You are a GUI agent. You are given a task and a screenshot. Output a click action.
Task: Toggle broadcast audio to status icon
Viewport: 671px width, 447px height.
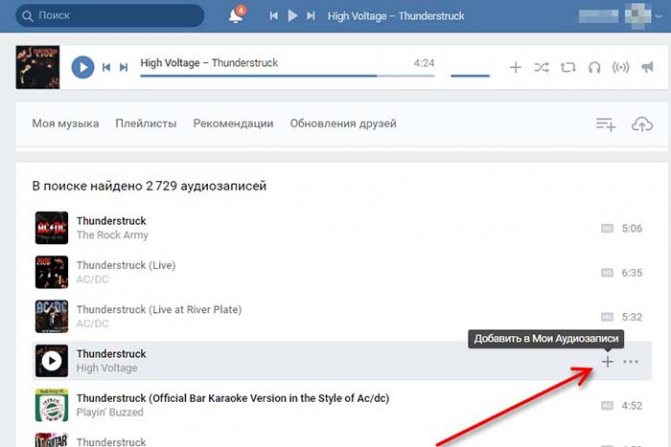(621, 67)
